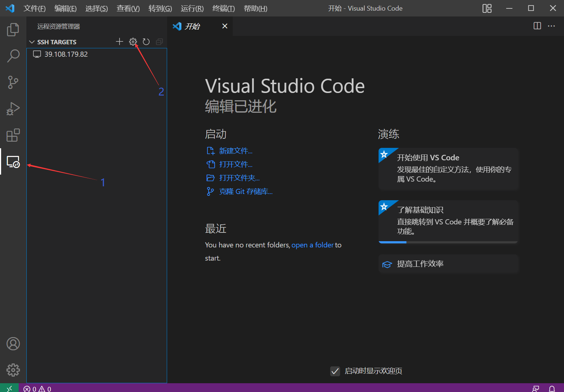Open the Accounts menu icon
This screenshot has width=564, height=392.
pos(13,344)
